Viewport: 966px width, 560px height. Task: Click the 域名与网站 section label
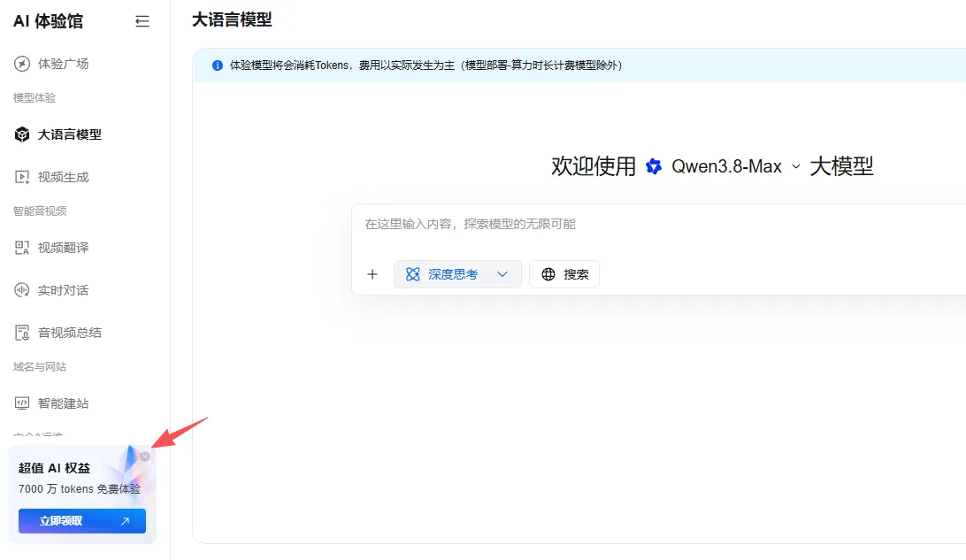[40, 367]
